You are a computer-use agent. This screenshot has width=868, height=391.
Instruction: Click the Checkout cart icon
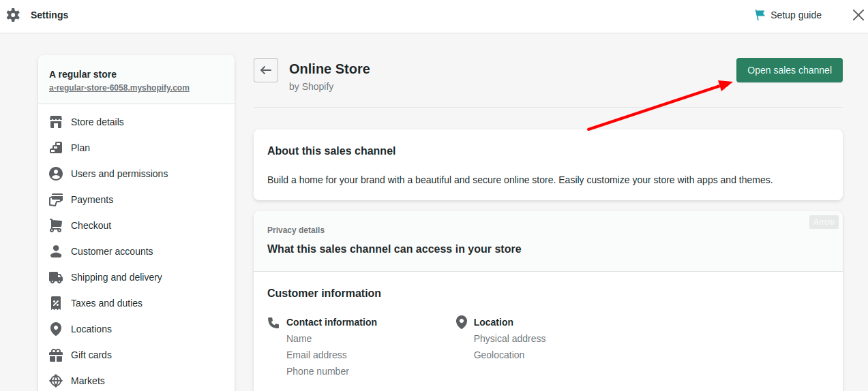click(x=56, y=225)
